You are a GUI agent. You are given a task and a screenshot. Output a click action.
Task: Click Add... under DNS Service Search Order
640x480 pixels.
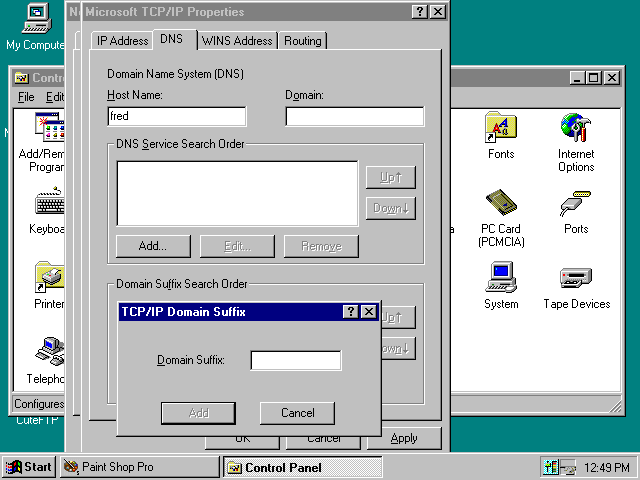(x=153, y=246)
